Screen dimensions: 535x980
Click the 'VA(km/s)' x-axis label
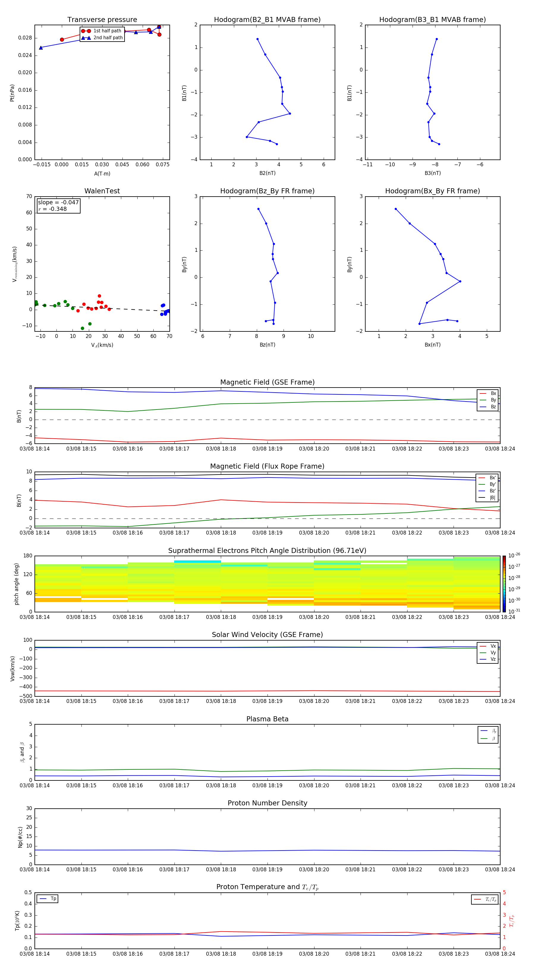point(102,345)
